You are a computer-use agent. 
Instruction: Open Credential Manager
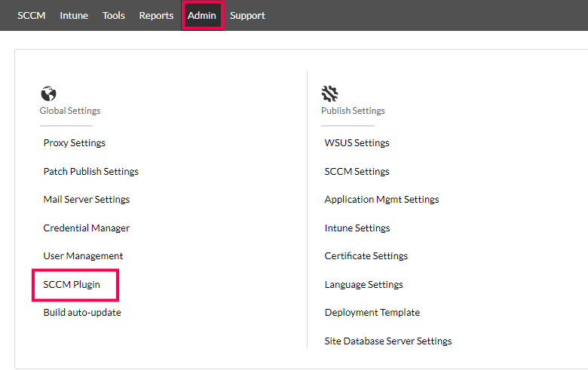[86, 228]
